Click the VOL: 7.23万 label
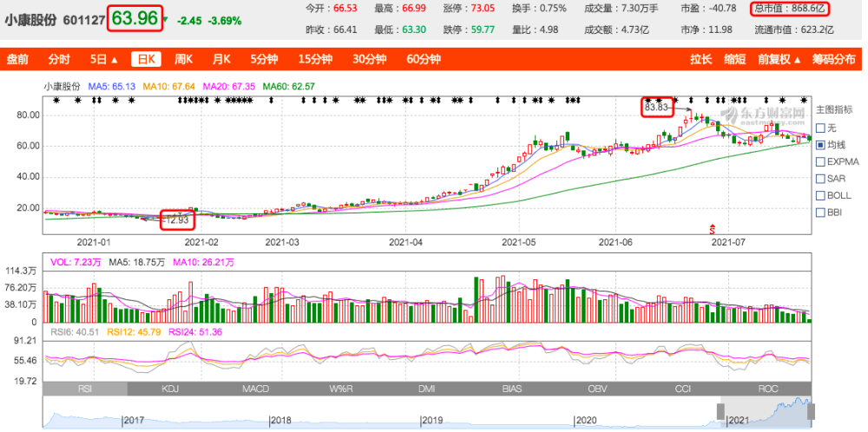 [76, 263]
